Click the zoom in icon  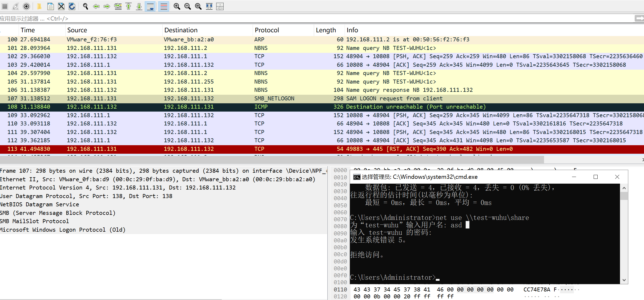click(x=177, y=6)
